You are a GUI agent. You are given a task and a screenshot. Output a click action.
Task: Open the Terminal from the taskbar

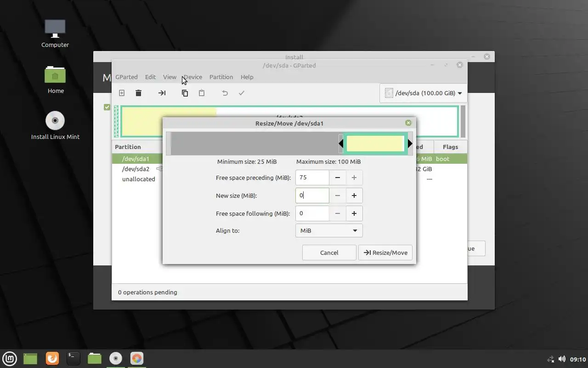coord(73,358)
